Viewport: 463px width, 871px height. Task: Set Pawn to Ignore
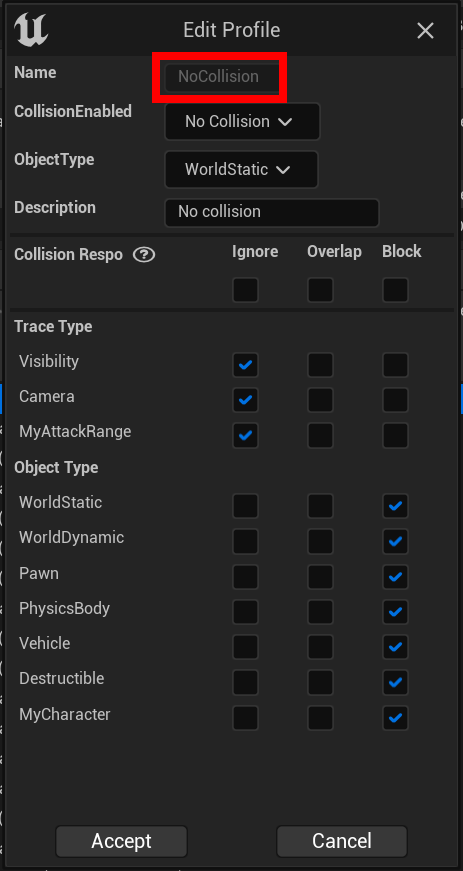[x=245, y=577]
